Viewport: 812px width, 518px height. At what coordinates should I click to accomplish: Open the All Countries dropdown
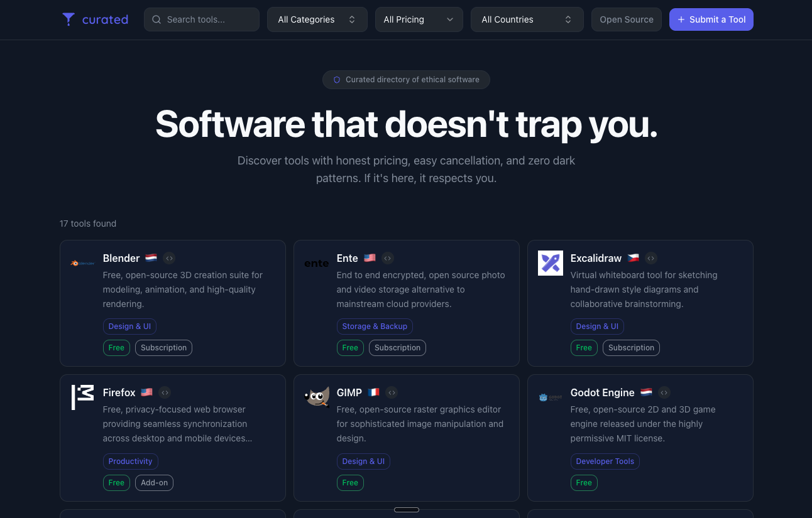pos(526,19)
